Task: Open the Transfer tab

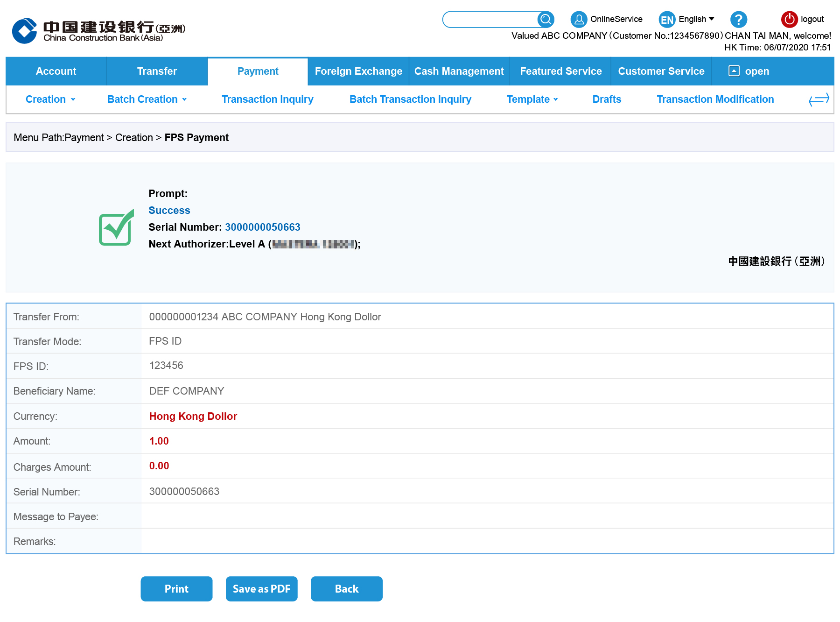Action: coord(157,71)
